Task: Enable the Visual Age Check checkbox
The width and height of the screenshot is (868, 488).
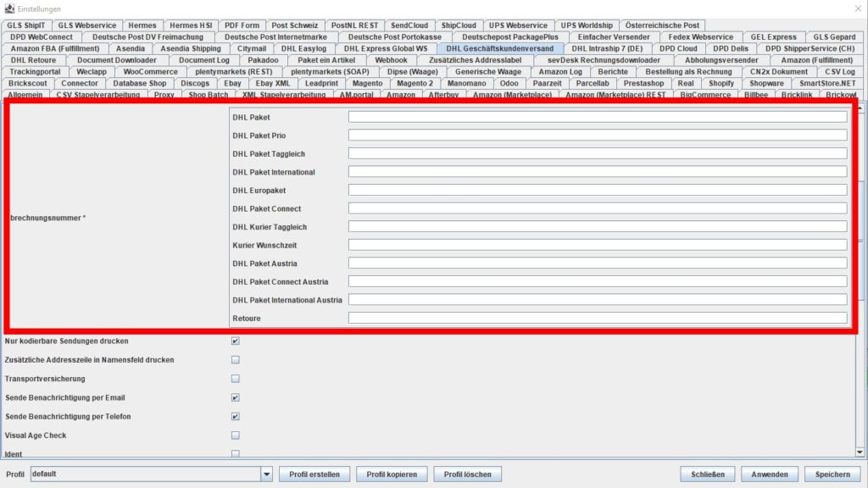Action: coord(236,435)
